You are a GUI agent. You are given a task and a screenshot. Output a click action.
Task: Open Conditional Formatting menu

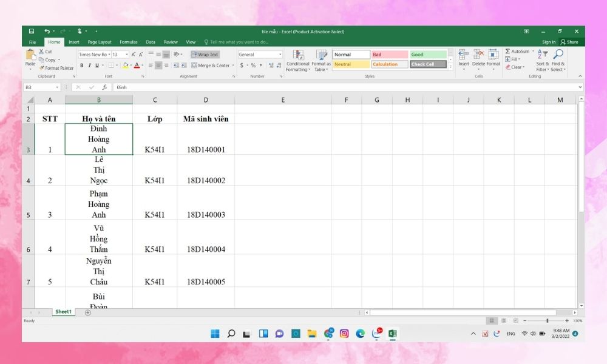297,61
